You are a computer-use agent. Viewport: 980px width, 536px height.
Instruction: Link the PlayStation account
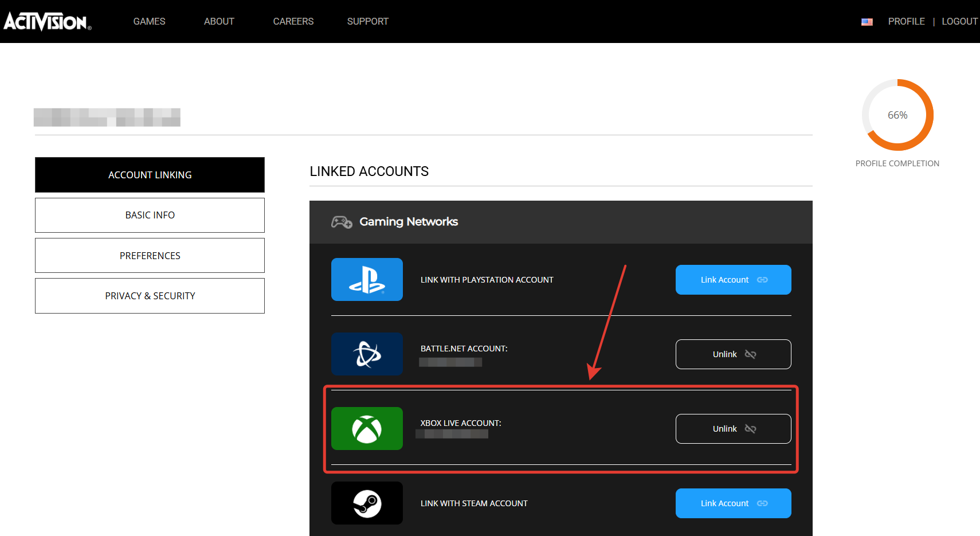pos(734,280)
